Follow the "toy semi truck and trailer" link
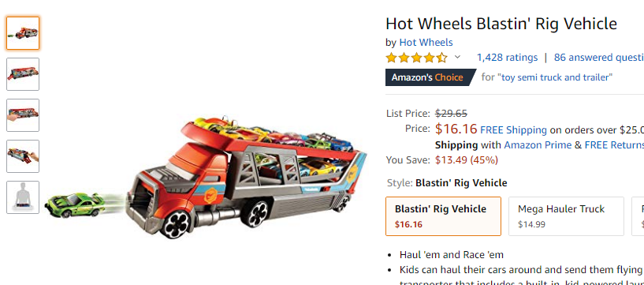 [x=554, y=77]
